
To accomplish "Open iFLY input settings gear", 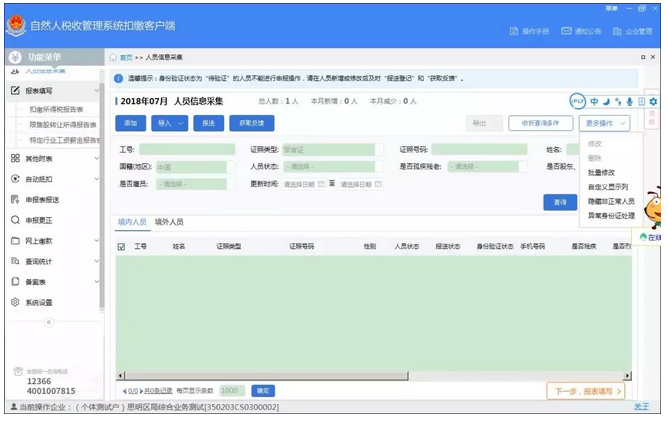I will 653,101.
